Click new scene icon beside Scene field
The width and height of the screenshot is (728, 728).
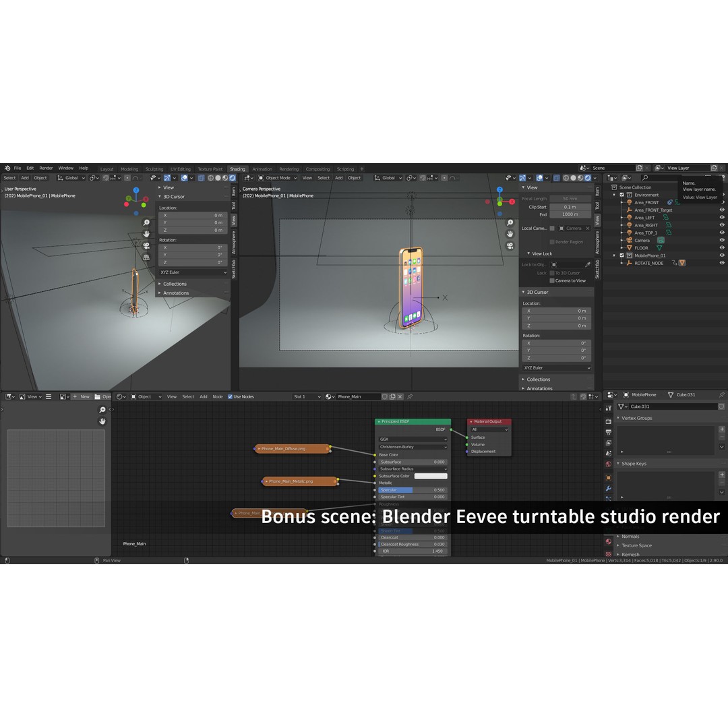[x=639, y=168]
